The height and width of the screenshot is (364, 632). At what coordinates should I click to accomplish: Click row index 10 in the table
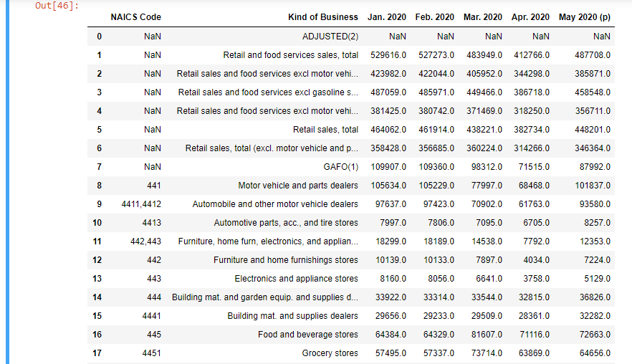(x=97, y=222)
